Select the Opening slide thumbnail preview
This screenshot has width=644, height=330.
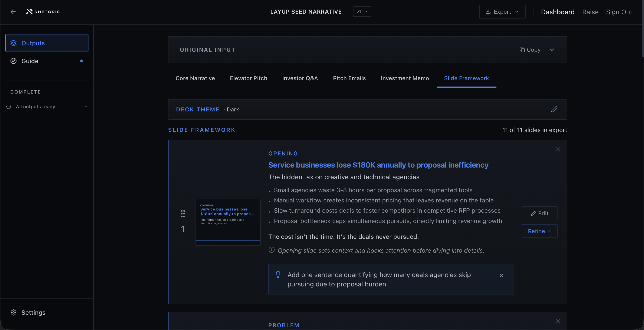(x=227, y=222)
